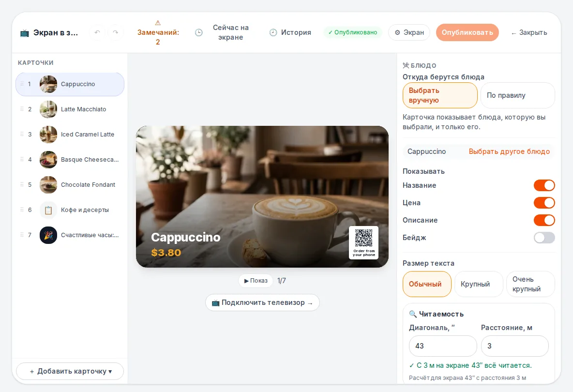Open История panel
Viewport: 573px width, 392px height.
tap(290, 32)
